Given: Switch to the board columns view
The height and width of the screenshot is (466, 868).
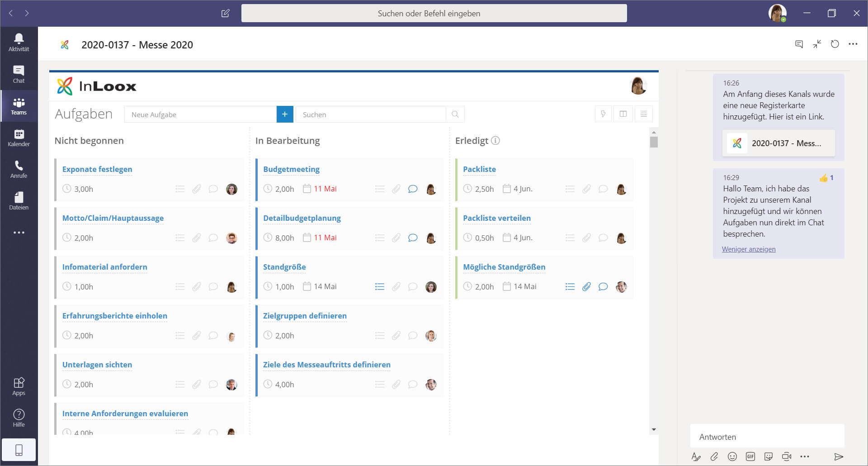Looking at the screenshot, I should 623,114.
